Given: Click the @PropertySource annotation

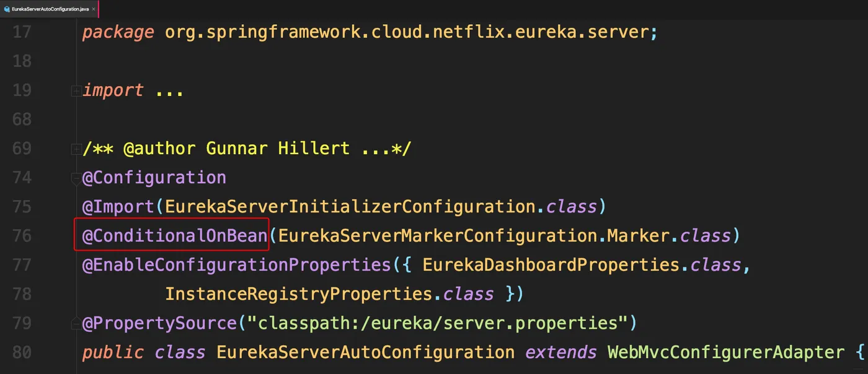Looking at the screenshot, I should tap(159, 323).
